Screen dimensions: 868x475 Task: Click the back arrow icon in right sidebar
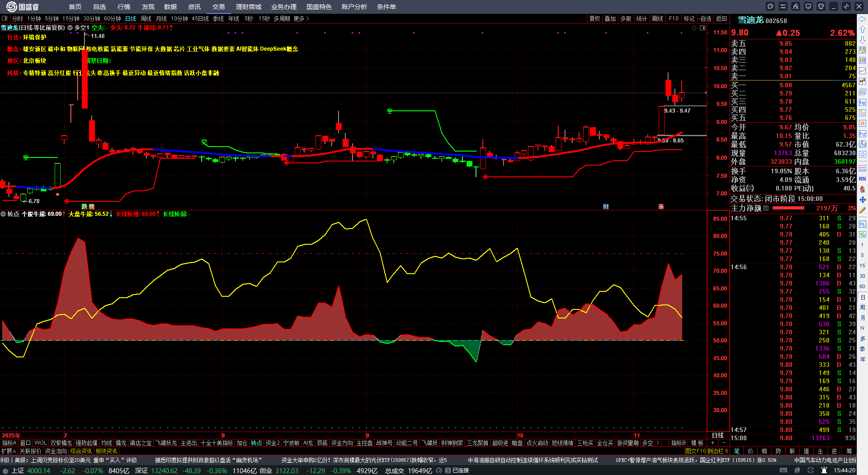point(863,19)
